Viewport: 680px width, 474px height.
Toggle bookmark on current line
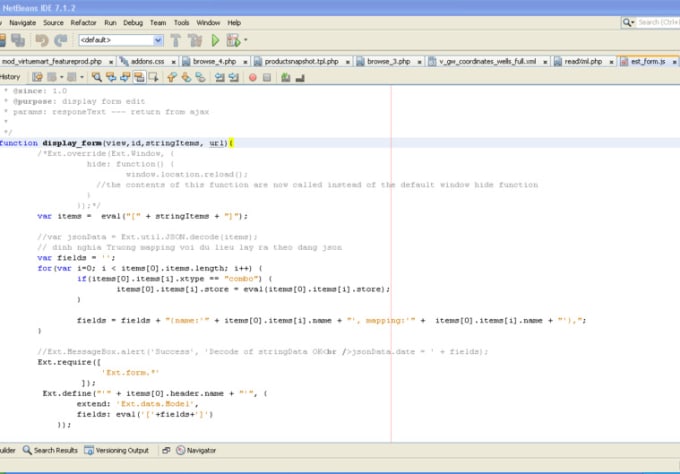200,77
